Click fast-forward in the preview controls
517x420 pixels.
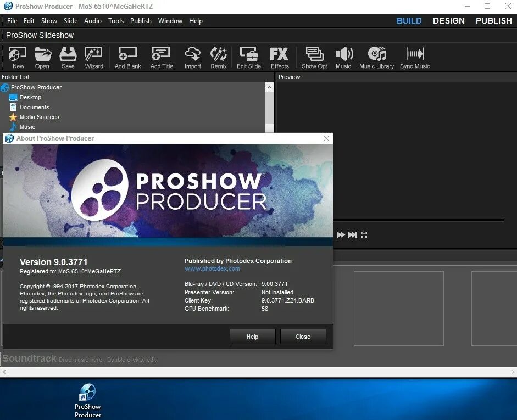point(341,234)
